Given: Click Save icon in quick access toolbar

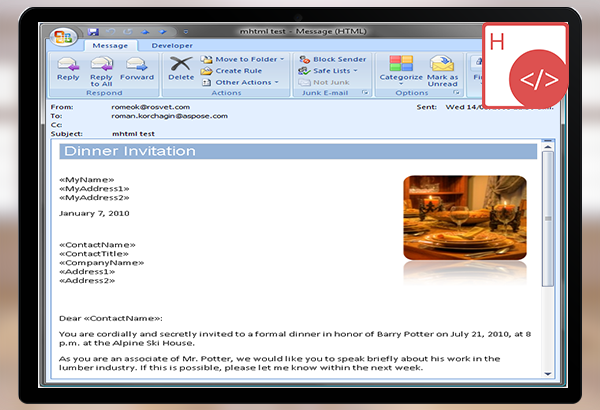Looking at the screenshot, I should tap(93, 33).
